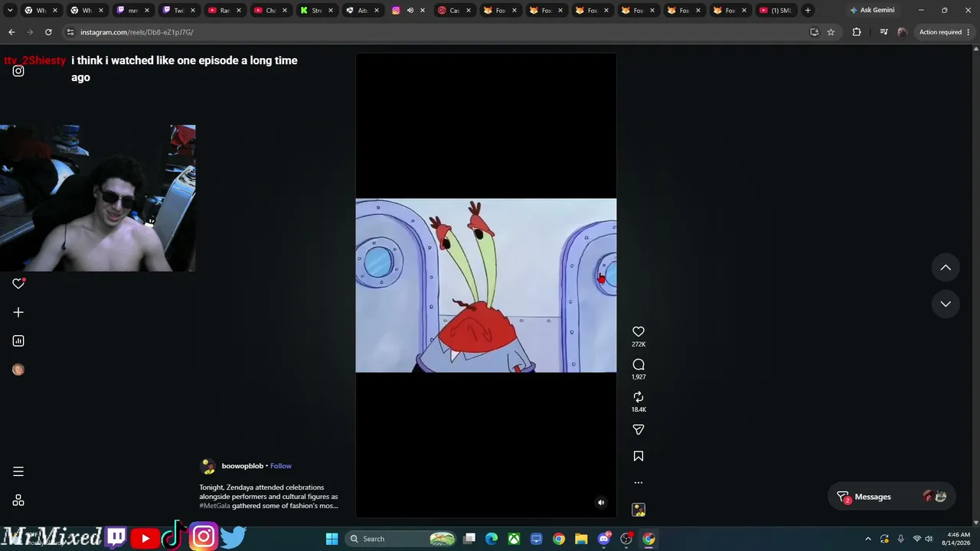Open the Messages floating button
This screenshot has width=980, height=551.
[893, 497]
